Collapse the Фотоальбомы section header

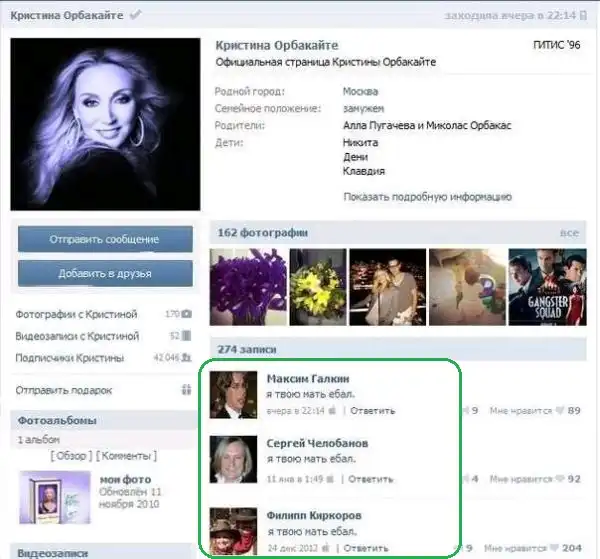pos(56,421)
